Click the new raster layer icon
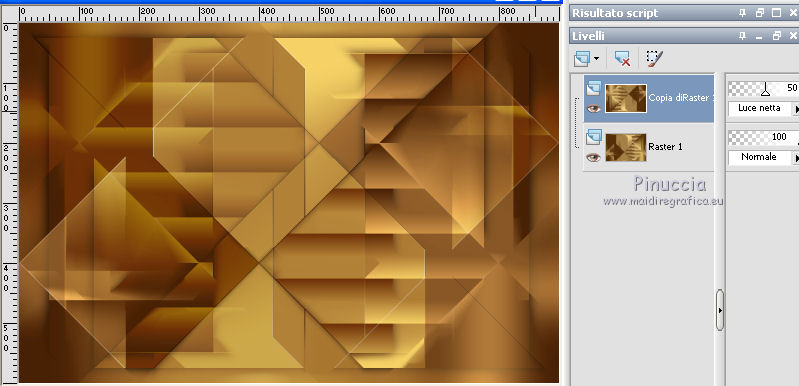The width and height of the screenshot is (799, 386). tap(581, 59)
